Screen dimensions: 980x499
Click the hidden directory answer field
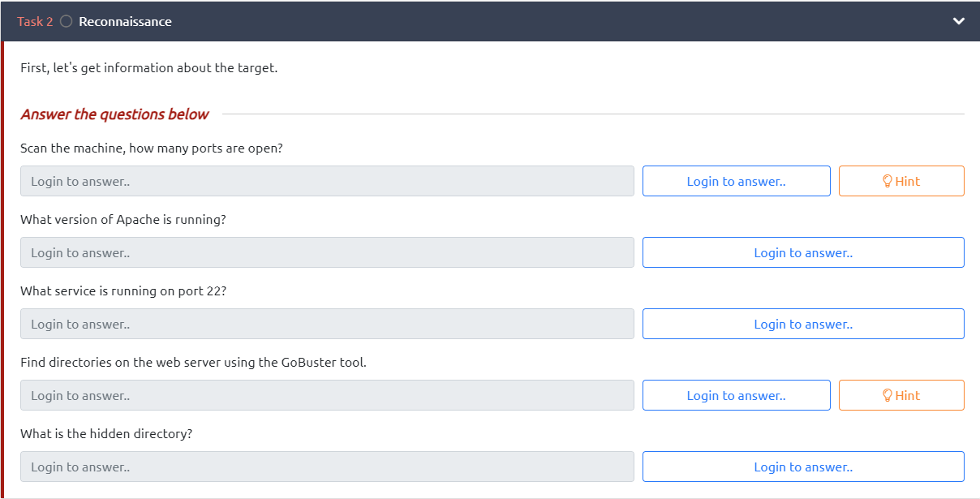(x=327, y=467)
